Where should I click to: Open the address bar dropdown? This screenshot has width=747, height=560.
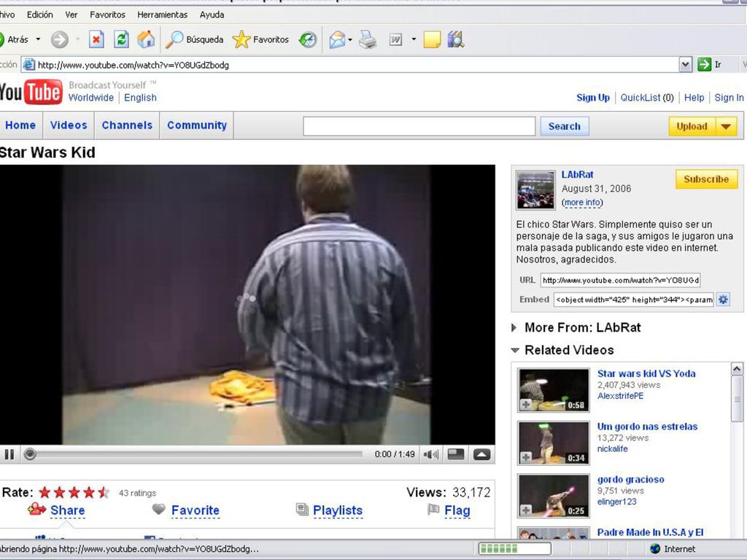pyautogui.click(x=685, y=64)
